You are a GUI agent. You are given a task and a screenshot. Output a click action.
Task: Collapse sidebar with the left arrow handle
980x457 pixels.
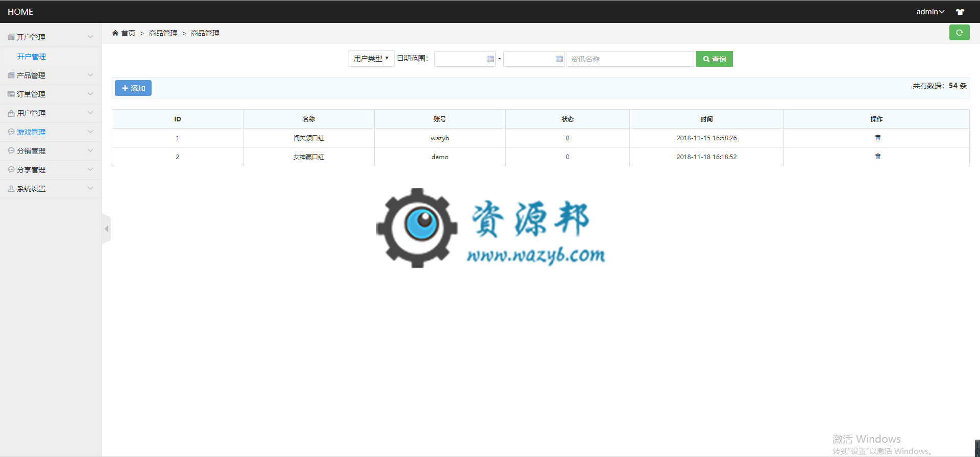[x=106, y=229]
